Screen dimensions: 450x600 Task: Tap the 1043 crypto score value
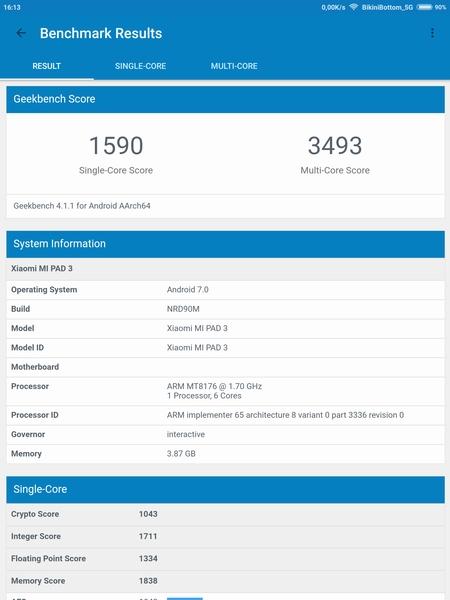[148, 514]
